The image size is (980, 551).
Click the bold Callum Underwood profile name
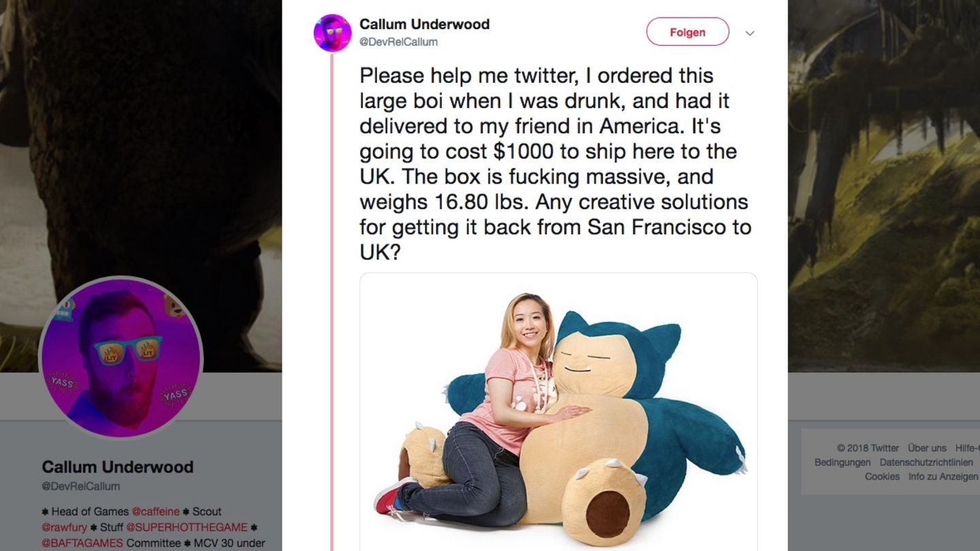(x=118, y=467)
